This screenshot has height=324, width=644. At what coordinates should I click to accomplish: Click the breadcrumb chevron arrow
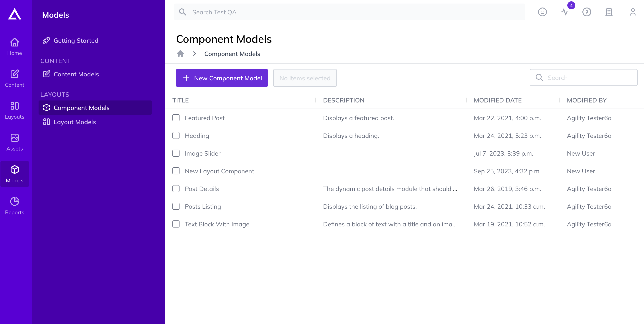pos(195,54)
